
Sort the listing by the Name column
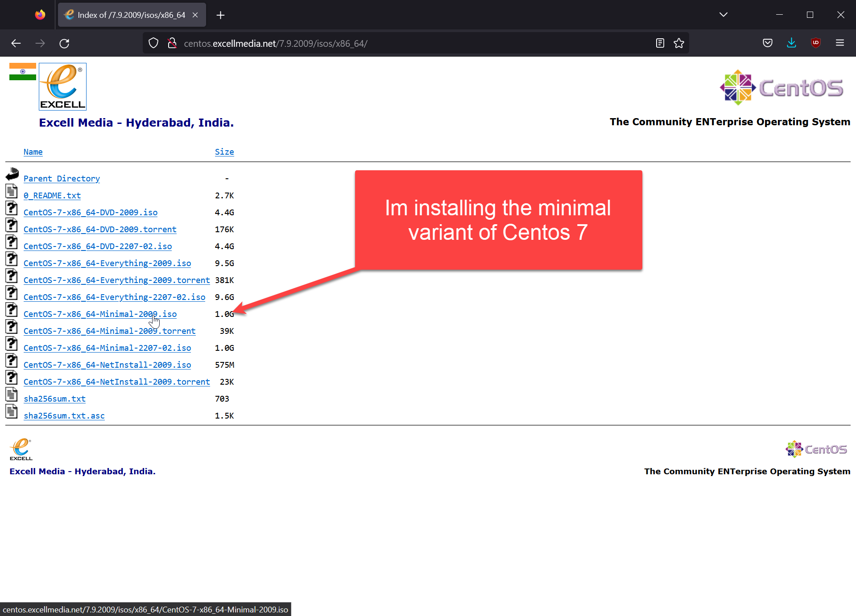[x=33, y=152]
